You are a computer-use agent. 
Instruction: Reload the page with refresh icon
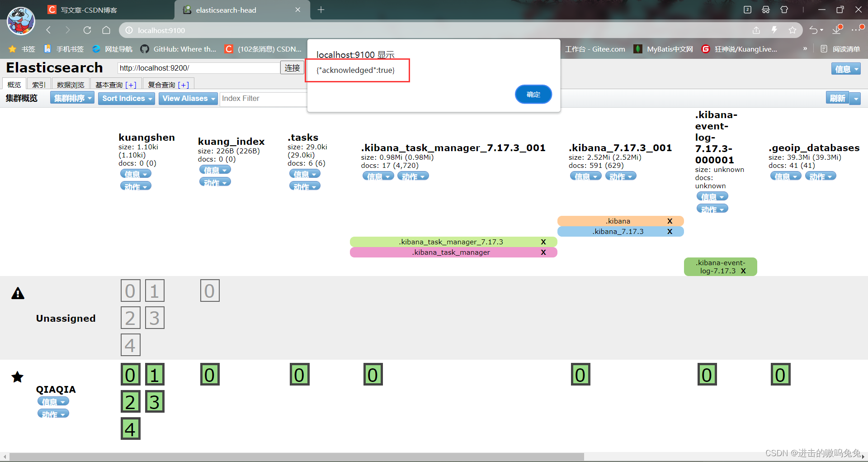tap(87, 30)
